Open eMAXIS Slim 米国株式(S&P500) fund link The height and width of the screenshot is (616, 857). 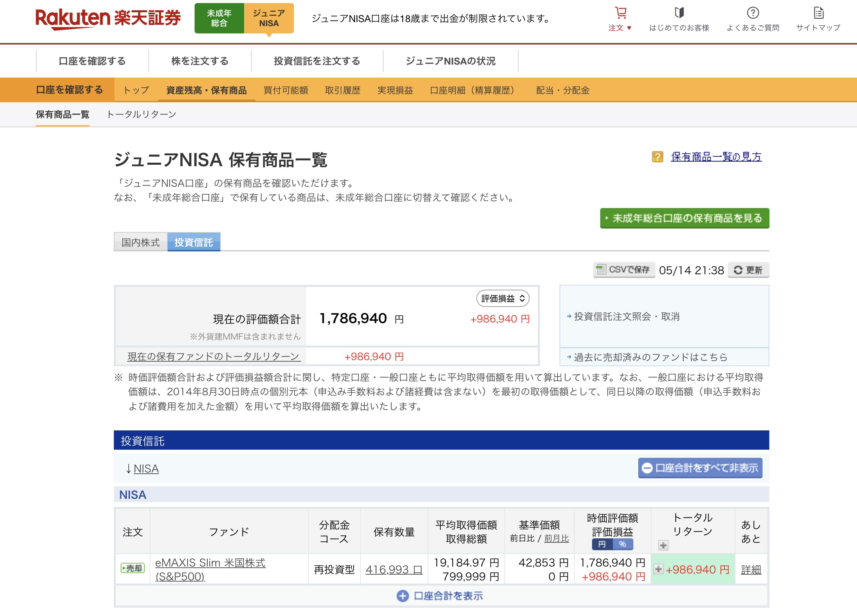[x=210, y=569]
